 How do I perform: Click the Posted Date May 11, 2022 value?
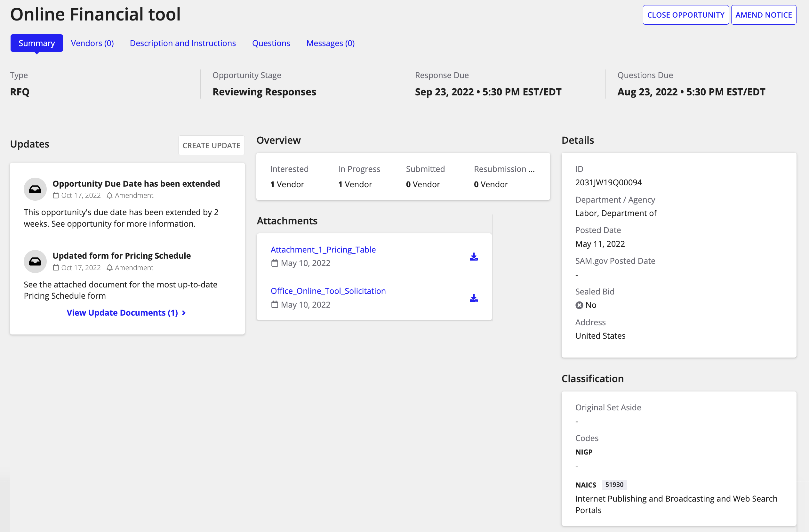(600, 244)
